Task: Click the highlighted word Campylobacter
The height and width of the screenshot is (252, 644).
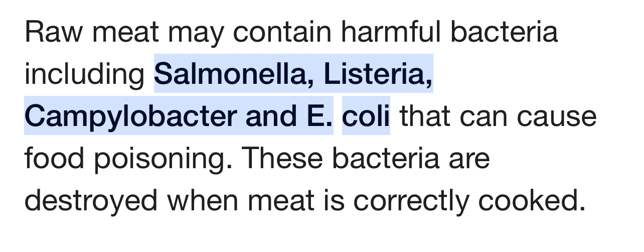Action: point(130,116)
